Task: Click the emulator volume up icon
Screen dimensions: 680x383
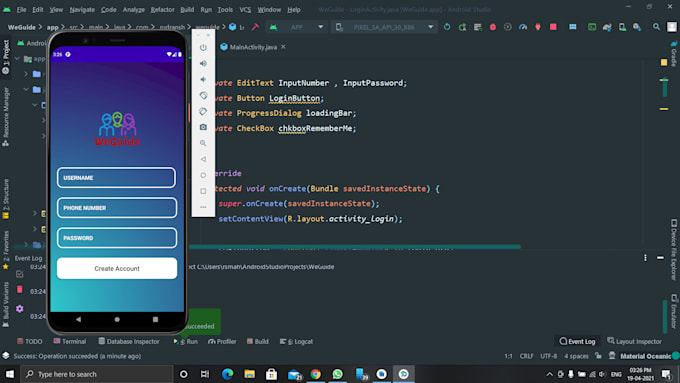Action: point(203,63)
